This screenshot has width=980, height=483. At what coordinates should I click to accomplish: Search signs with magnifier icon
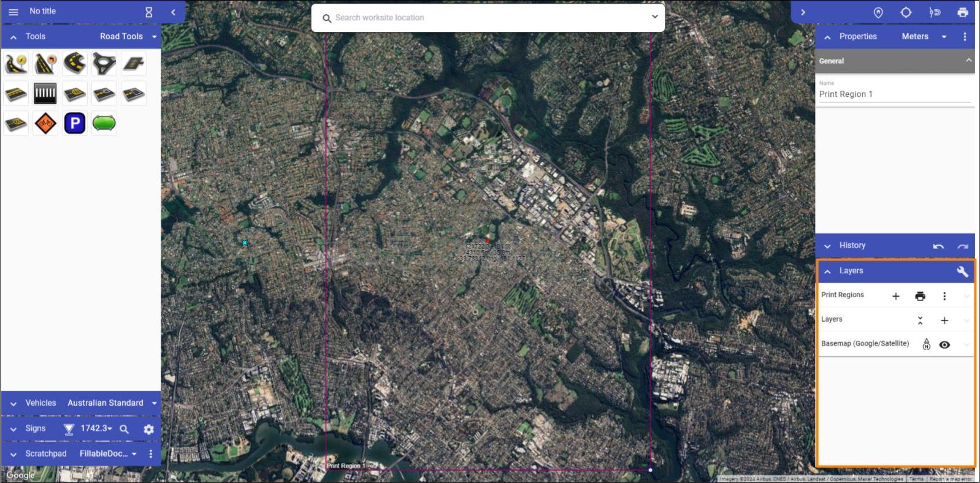pyautogui.click(x=124, y=430)
